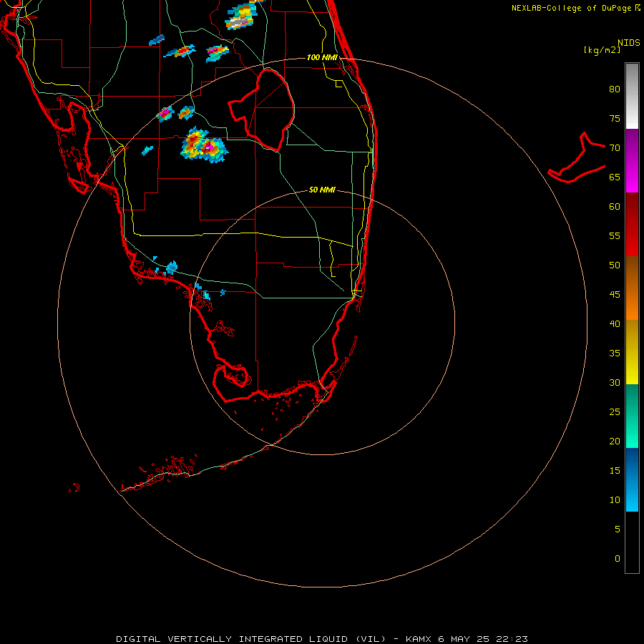
Task: Click the NIDS label above the scale
Action: (x=629, y=43)
